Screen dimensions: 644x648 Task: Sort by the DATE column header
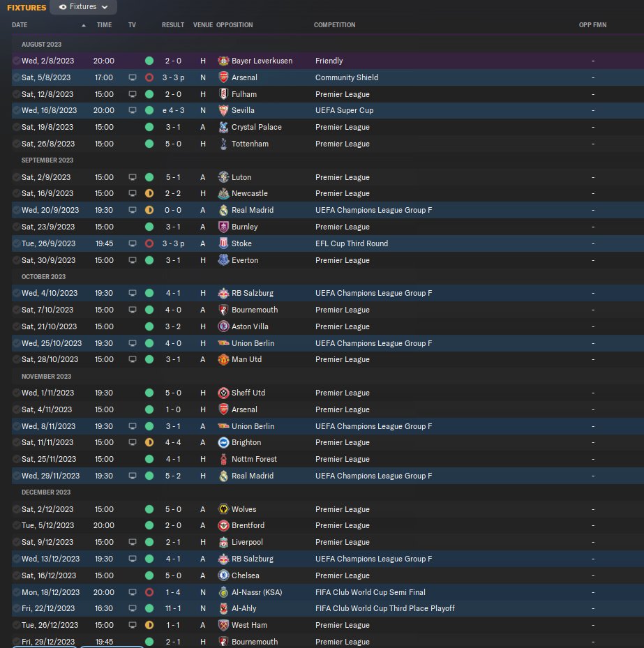(20, 25)
